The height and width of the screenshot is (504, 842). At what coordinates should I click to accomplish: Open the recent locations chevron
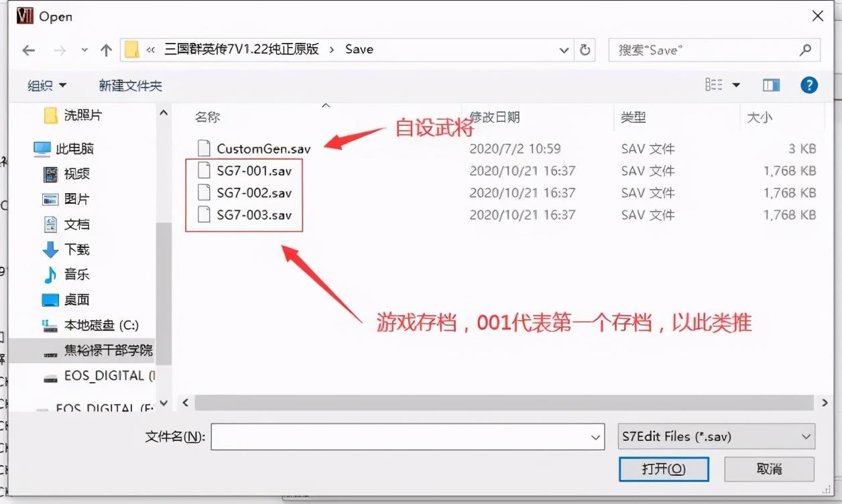click(x=84, y=50)
